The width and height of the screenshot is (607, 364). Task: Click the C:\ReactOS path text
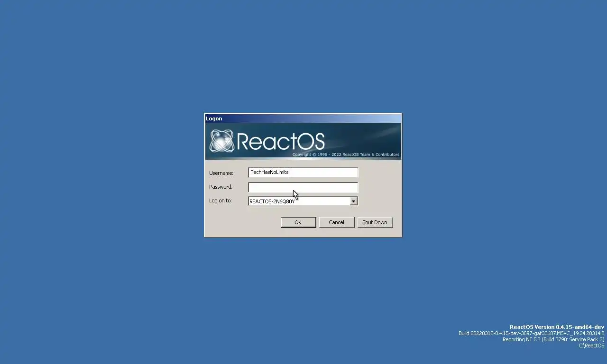(591, 346)
